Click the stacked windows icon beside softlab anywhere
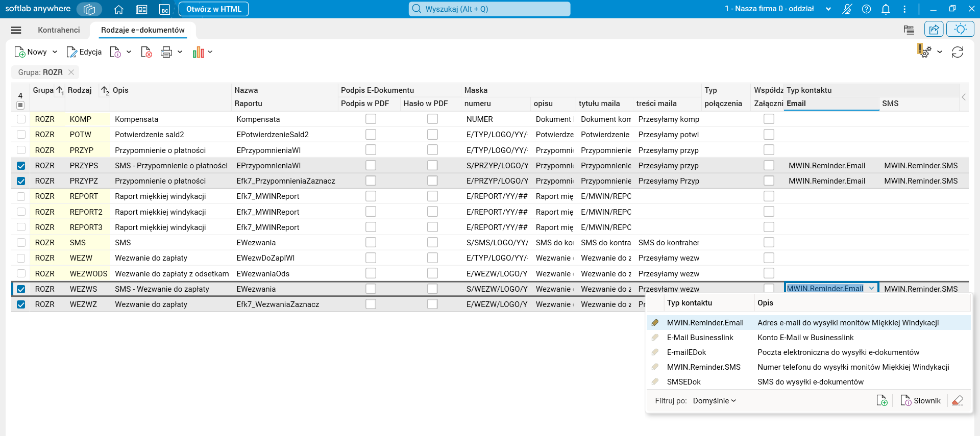 pyautogui.click(x=89, y=9)
